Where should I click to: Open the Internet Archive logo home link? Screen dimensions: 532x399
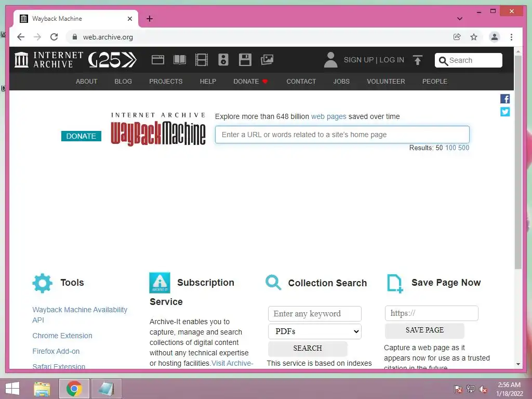(x=49, y=60)
